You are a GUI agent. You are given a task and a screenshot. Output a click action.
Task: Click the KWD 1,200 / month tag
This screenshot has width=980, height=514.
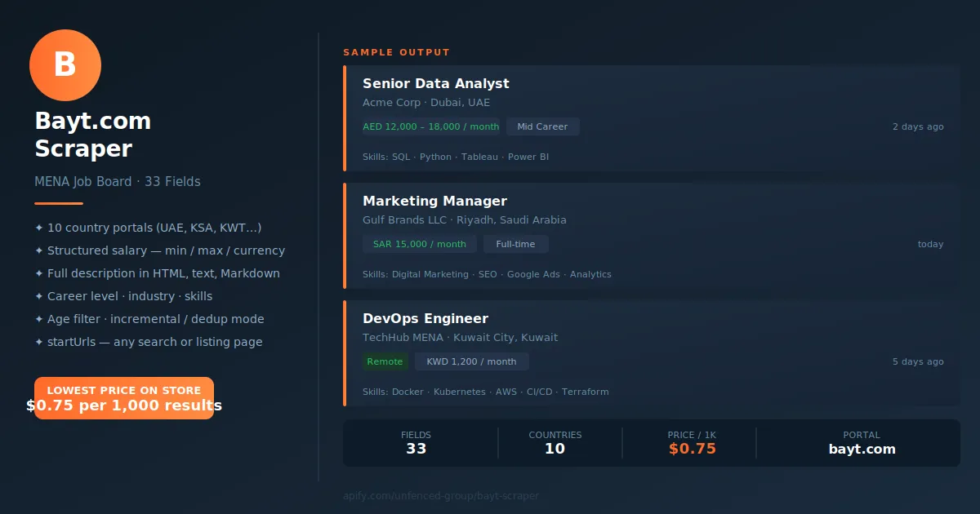point(472,361)
